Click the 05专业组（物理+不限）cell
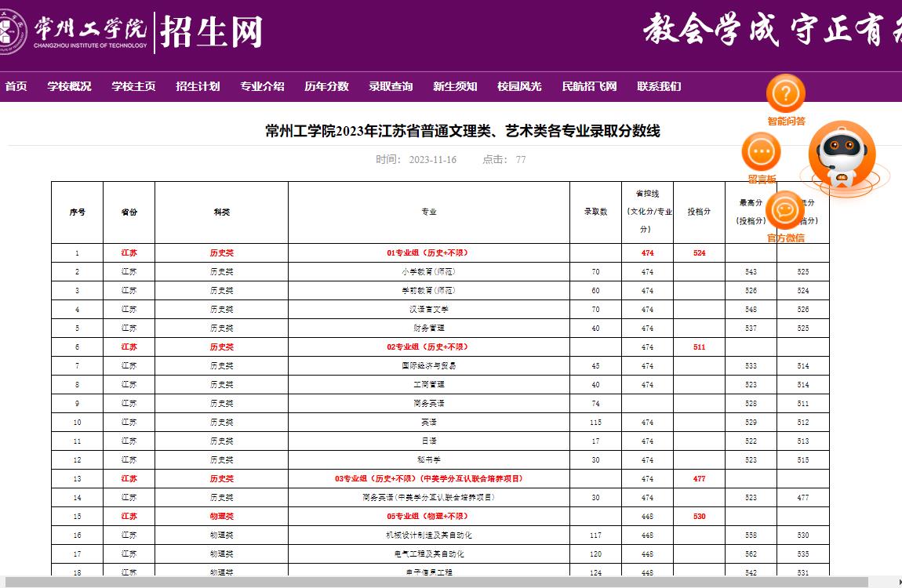 [x=428, y=516]
